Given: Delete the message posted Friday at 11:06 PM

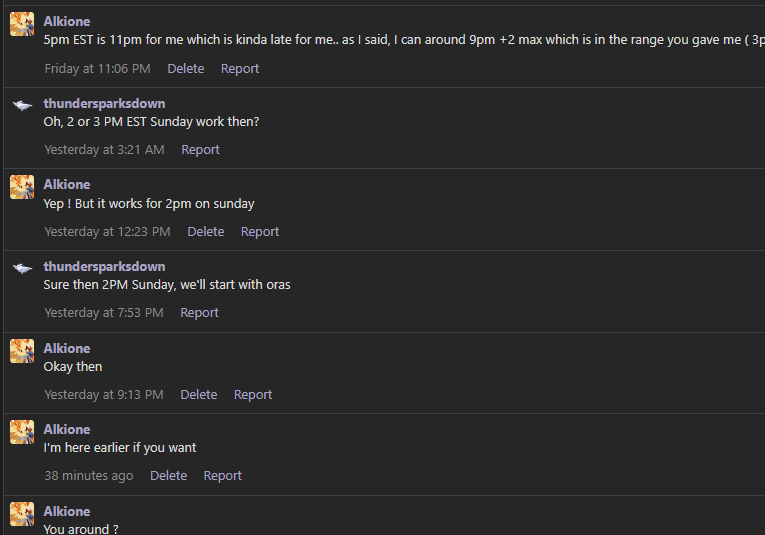Looking at the screenshot, I should click(185, 69).
